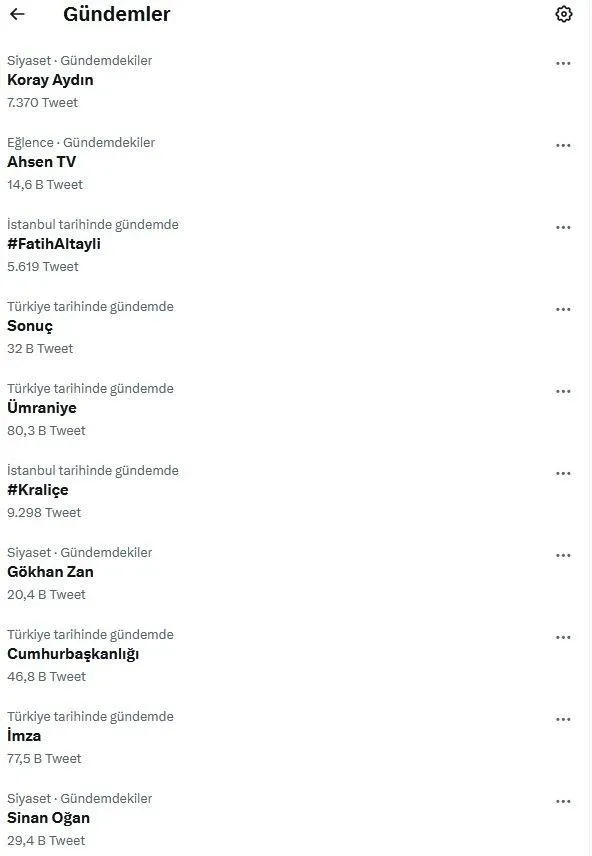Open the Cumhurbaşkanlığı trending topic
This screenshot has height=856, width=592.
pos(73,654)
